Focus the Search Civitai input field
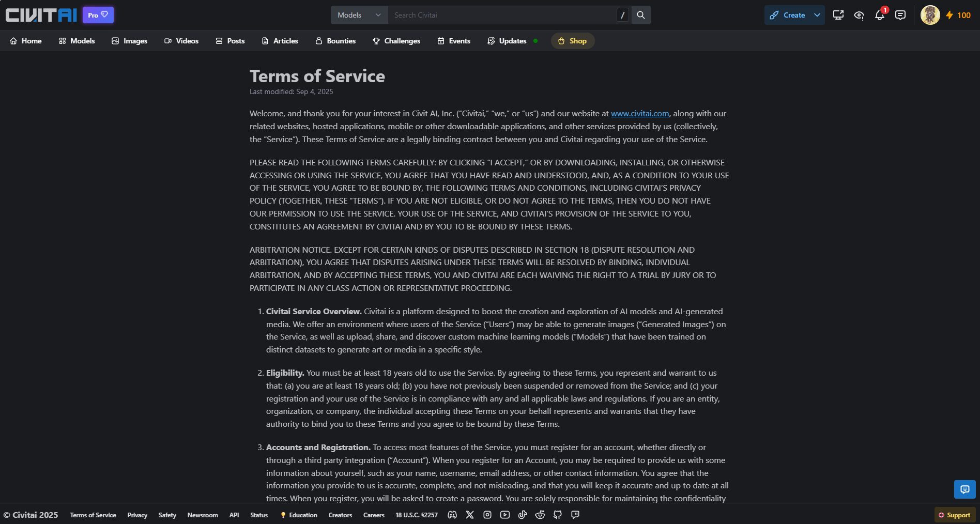Viewport: 980px width, 524px height. 501,15
